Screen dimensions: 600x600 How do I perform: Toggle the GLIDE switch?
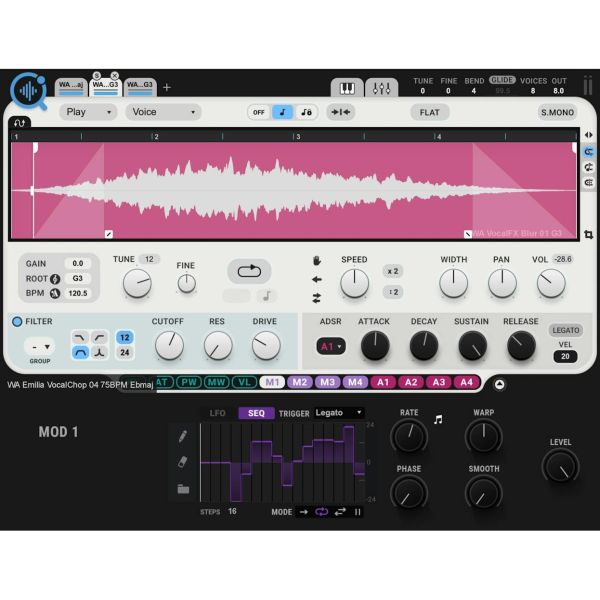pyautogui.click(x=502, y=80)
